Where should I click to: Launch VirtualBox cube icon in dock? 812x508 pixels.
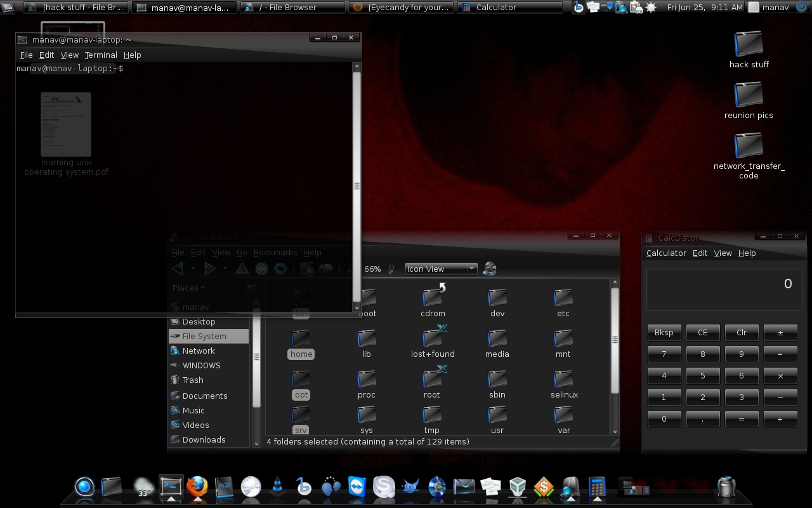[518, 487]
